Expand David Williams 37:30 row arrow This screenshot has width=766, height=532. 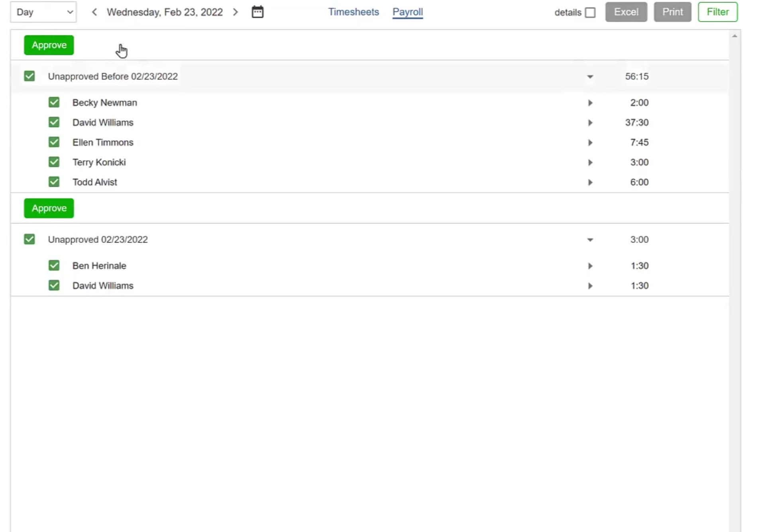point(590,123)
